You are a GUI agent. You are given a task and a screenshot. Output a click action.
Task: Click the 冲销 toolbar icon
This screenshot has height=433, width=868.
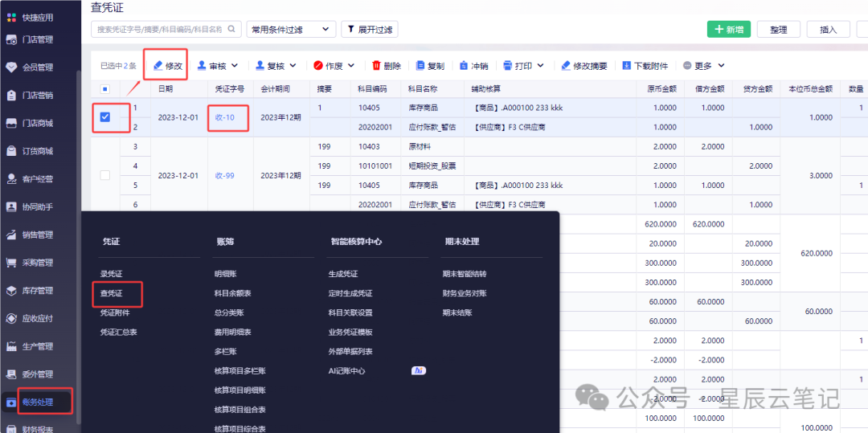pos(464,66)
